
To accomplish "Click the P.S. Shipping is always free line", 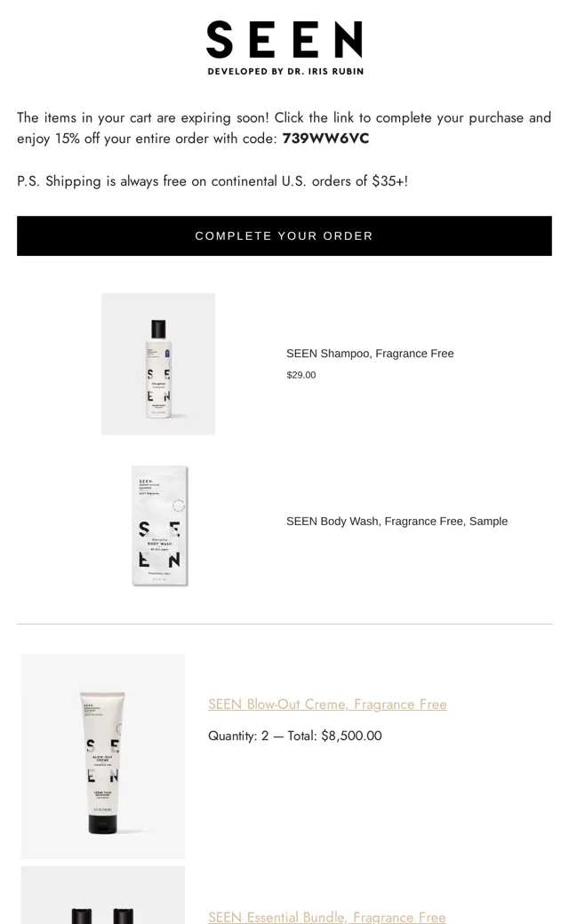I will click(212, 181).
